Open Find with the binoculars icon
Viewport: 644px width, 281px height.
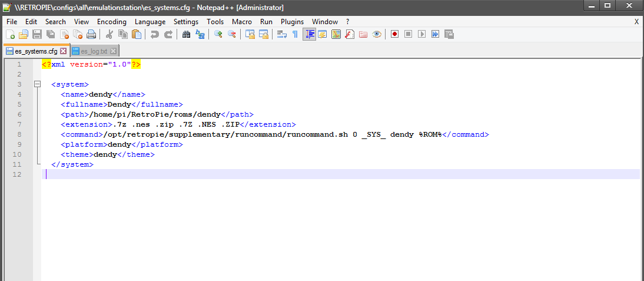click(187, 35)
